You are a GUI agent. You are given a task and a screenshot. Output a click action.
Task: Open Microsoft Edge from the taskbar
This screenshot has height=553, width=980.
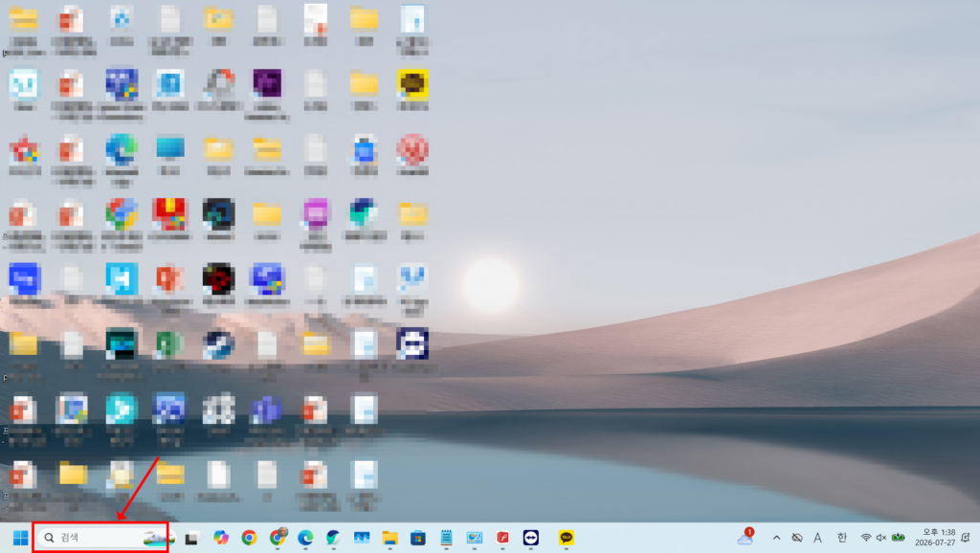(x=305, y=538)
